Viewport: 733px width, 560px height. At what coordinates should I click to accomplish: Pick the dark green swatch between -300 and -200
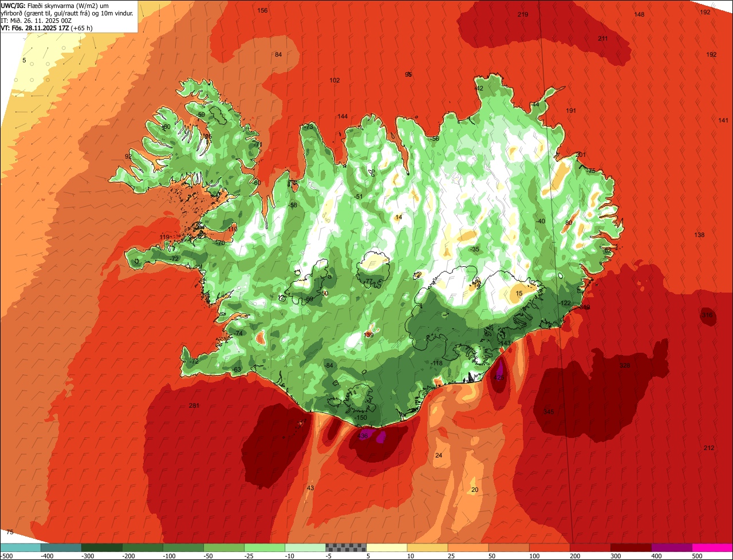click(101, 547)
